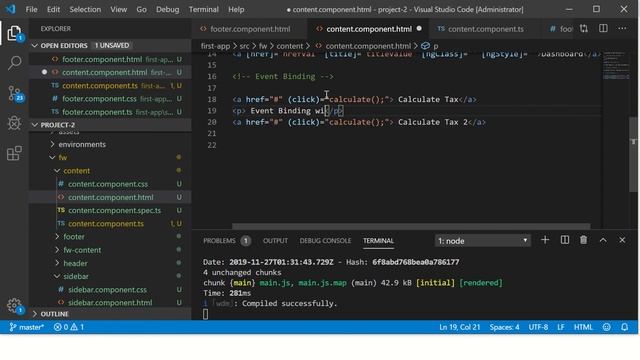
Task: Click unsaved dot on content.component.html tab
Action: 419,29
